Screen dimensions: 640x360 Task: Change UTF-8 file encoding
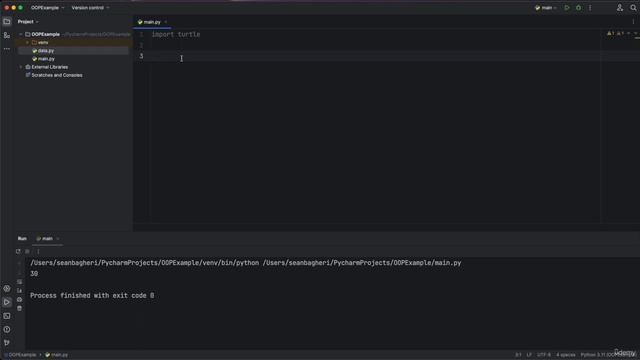pos(544,355)
